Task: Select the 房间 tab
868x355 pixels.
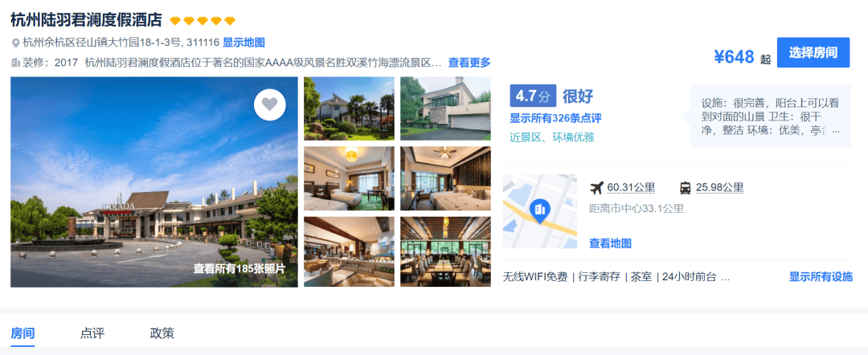Action: [23, 333]
